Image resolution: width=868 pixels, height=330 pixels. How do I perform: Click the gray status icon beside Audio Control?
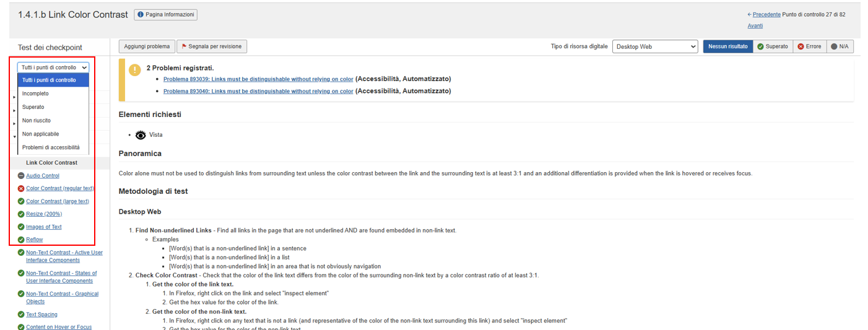click(21, 176)
